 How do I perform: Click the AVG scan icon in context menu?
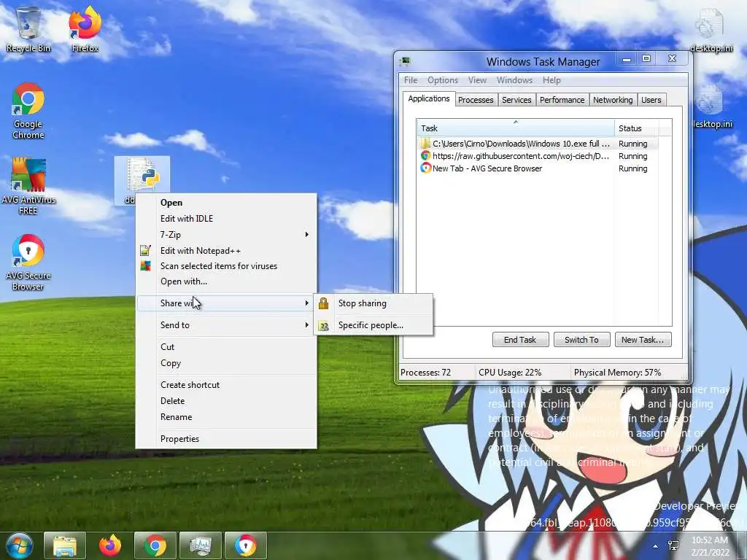click(x=145, y=266)
